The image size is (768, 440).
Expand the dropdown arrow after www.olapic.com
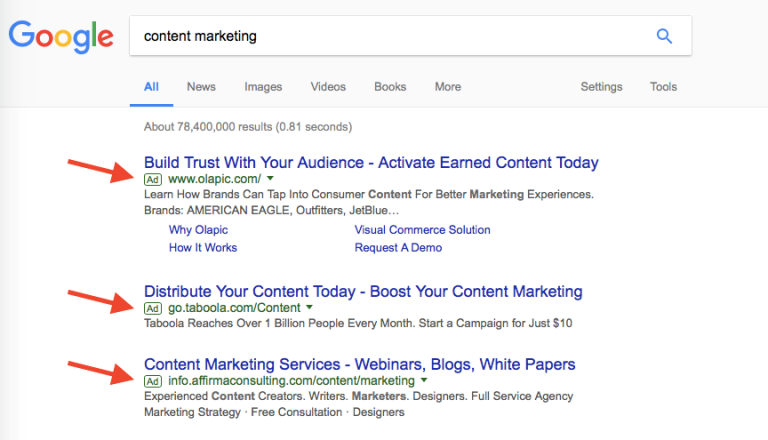click(270, 178)
